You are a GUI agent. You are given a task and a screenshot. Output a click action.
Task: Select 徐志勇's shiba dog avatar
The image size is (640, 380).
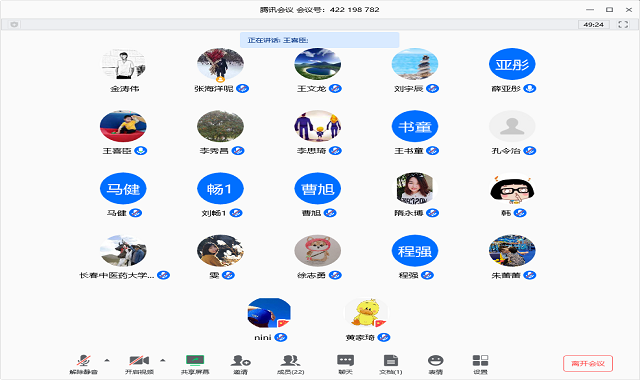[318, 251]
